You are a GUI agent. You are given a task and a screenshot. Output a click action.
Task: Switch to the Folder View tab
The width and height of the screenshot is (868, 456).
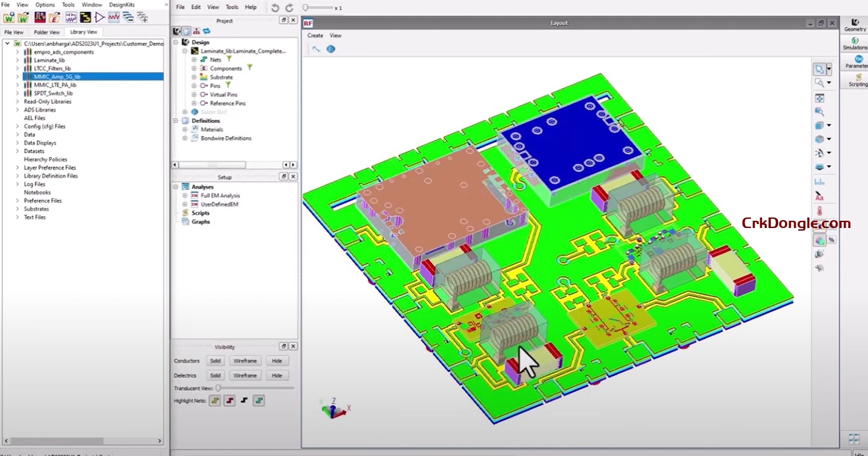47,32
